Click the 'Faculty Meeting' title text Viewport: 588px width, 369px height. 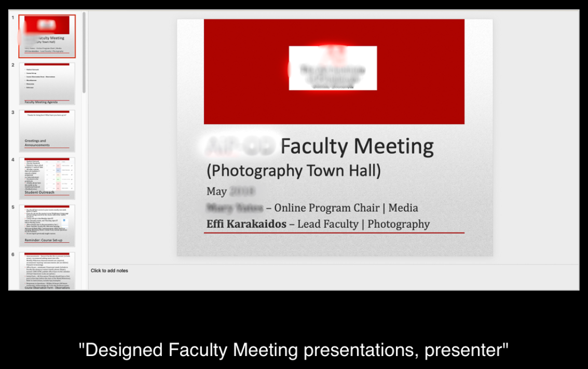(x=357, y=146)
